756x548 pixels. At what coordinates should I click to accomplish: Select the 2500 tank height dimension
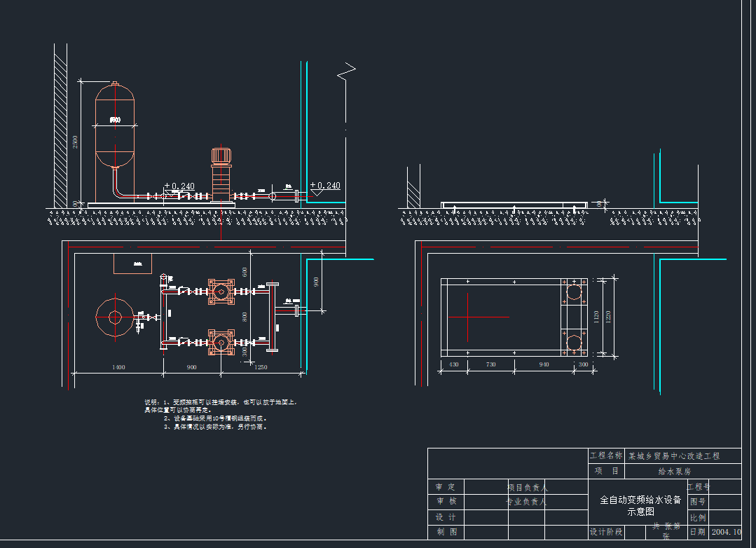point(76,142)
